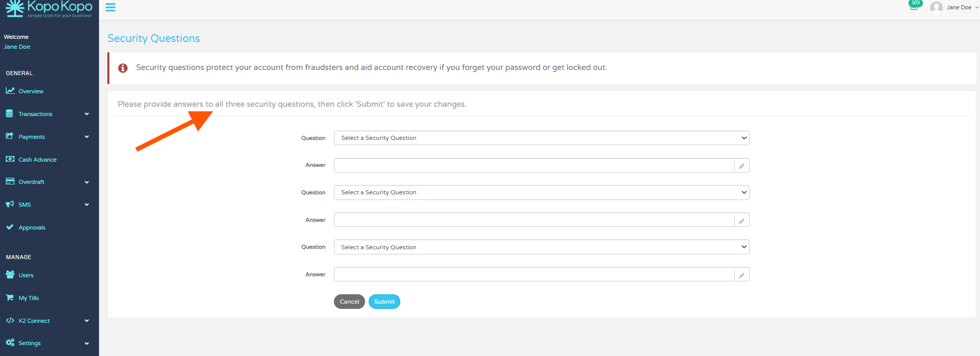
Task: Submit the security questions form
Action: click(384, 302)
